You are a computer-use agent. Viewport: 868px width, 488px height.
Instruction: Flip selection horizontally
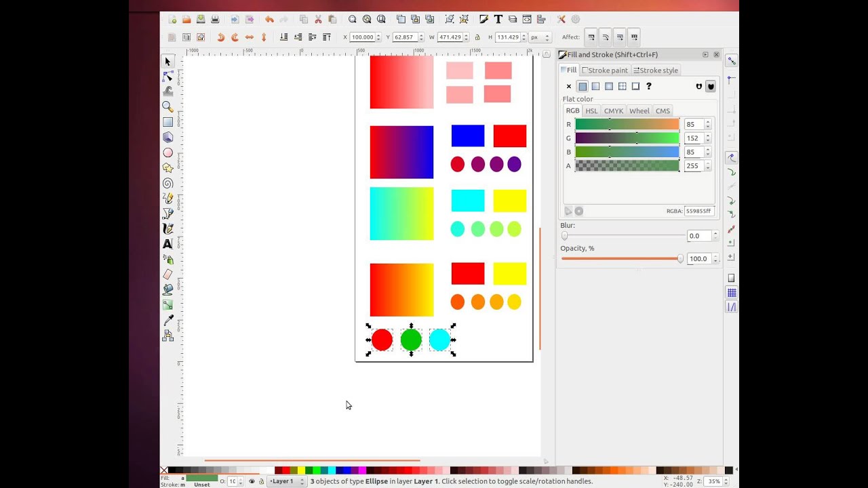(249, 37)
